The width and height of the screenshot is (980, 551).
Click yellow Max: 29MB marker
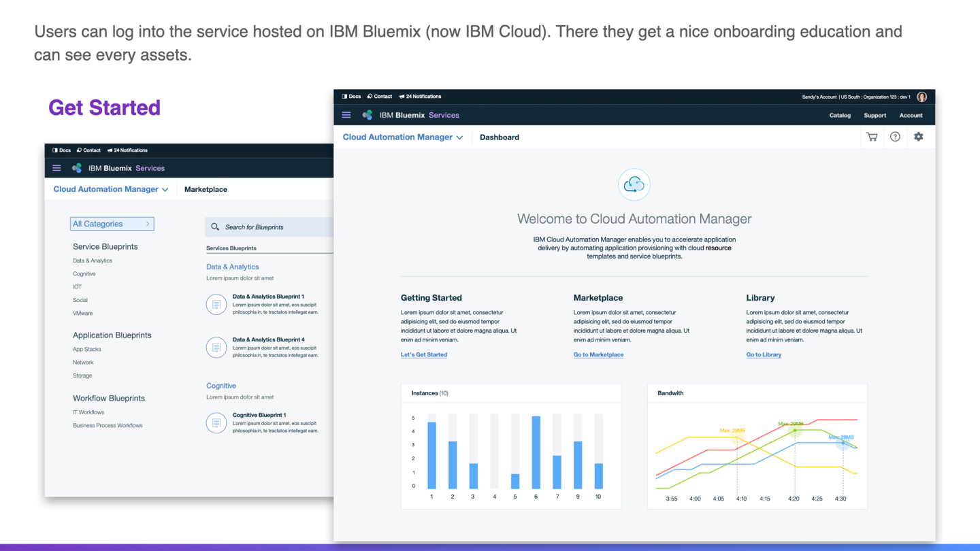736,438
